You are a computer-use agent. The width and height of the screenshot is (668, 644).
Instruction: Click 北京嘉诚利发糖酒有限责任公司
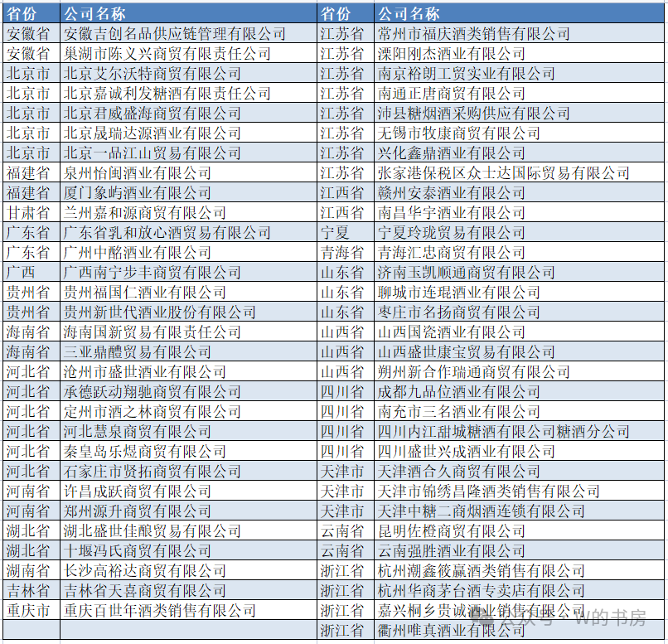[188, 93]
